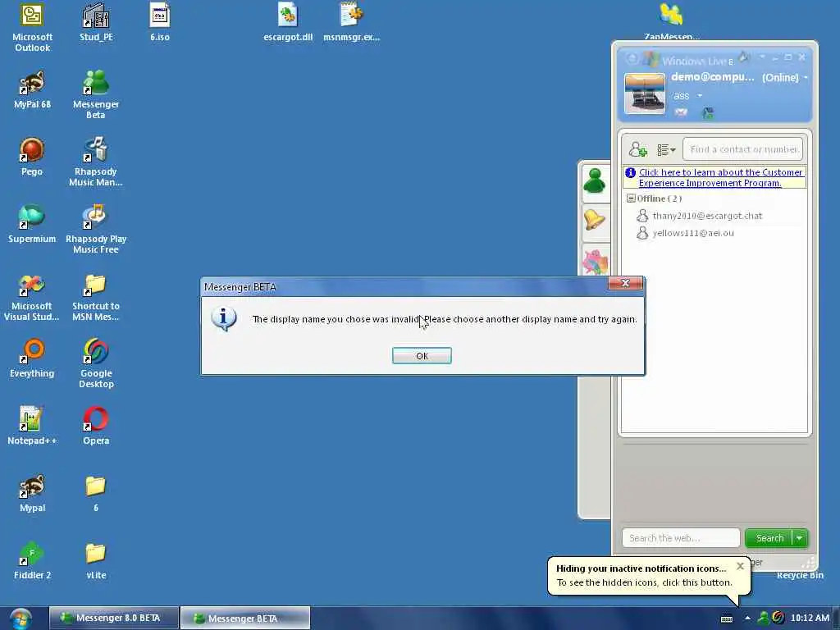Click the 10:12 AM clock
This screenshot has height=630, width=840.
pos(810,618)
